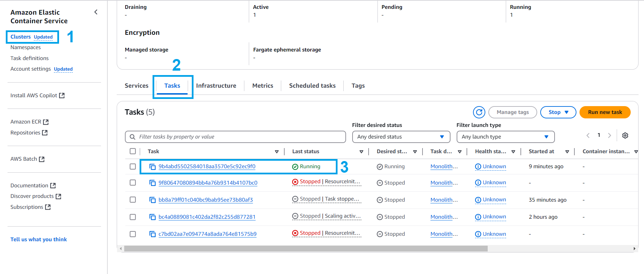Image resolution: width=644 pixels, height=274 pixels.
Task: Expand the Stop button dropdown
Action: 558,112
